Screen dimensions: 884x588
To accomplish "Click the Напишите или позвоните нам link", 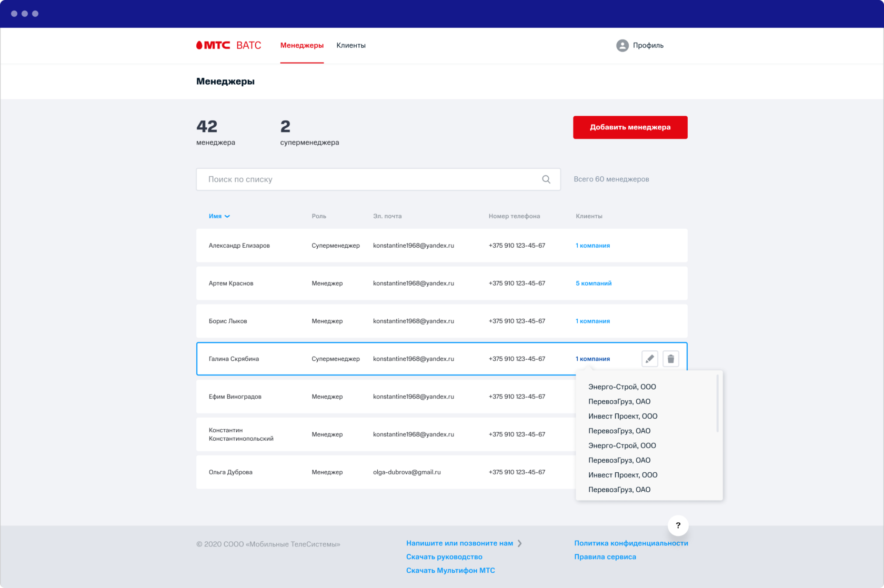I will (459, 543).
